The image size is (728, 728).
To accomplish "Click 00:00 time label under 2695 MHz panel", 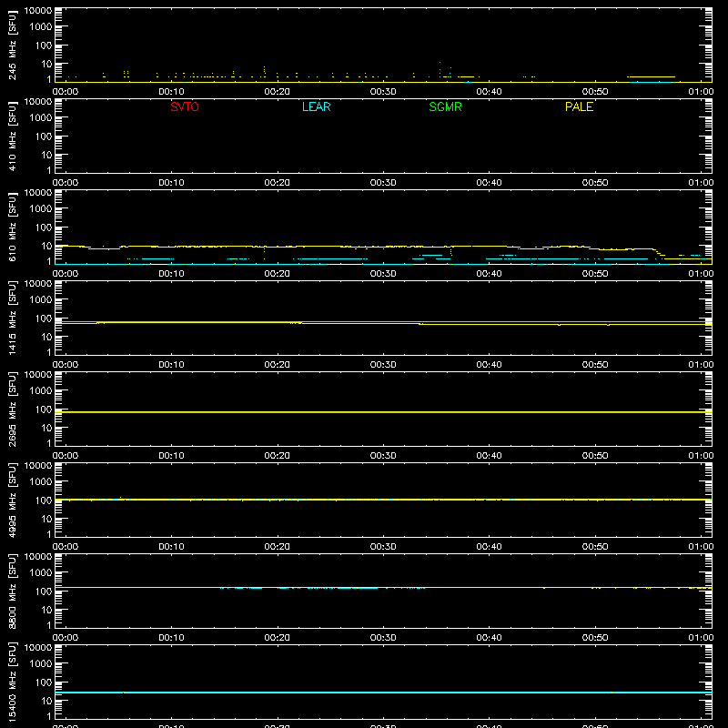I will coord(66,456).
